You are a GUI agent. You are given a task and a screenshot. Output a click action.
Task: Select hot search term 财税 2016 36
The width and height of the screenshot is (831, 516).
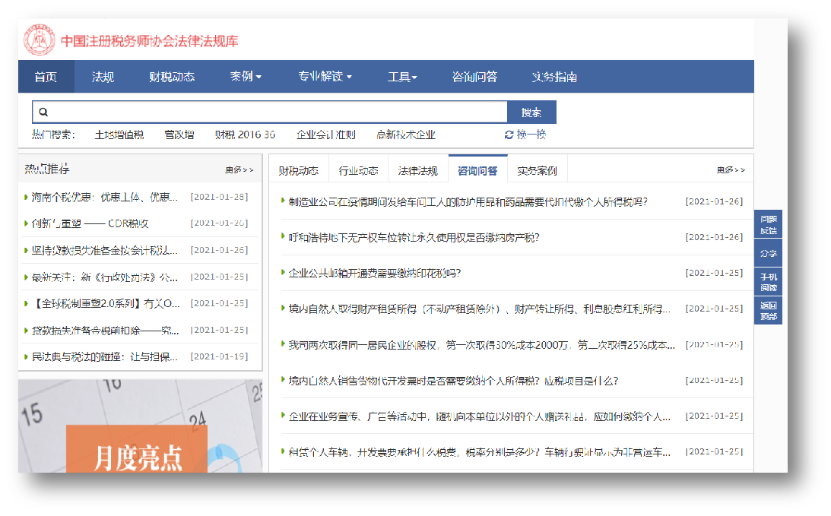click(x=245, y=135)
